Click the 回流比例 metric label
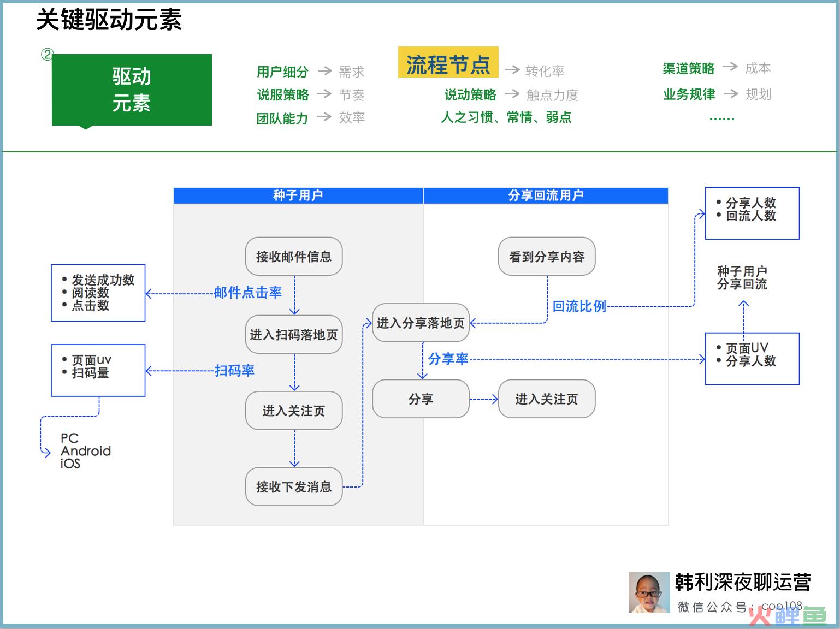The width and height of the screenshot is (840, 629). coord(579,306)
